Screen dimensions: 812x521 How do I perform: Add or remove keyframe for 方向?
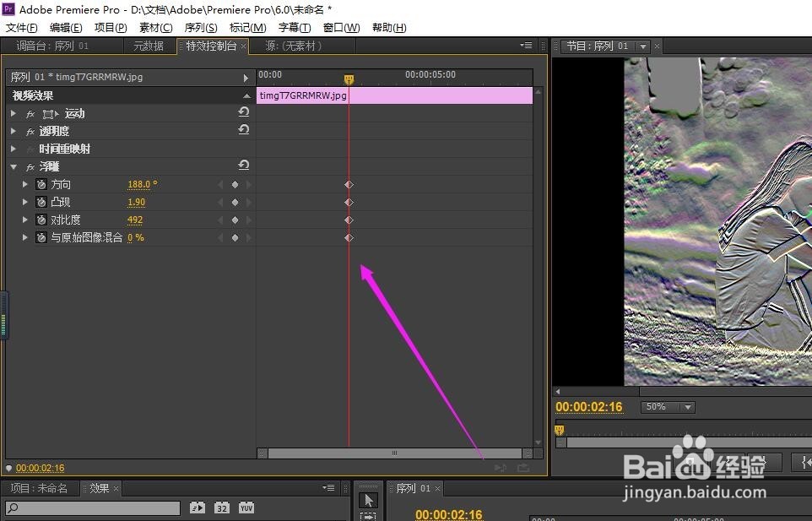click(235, 184)
